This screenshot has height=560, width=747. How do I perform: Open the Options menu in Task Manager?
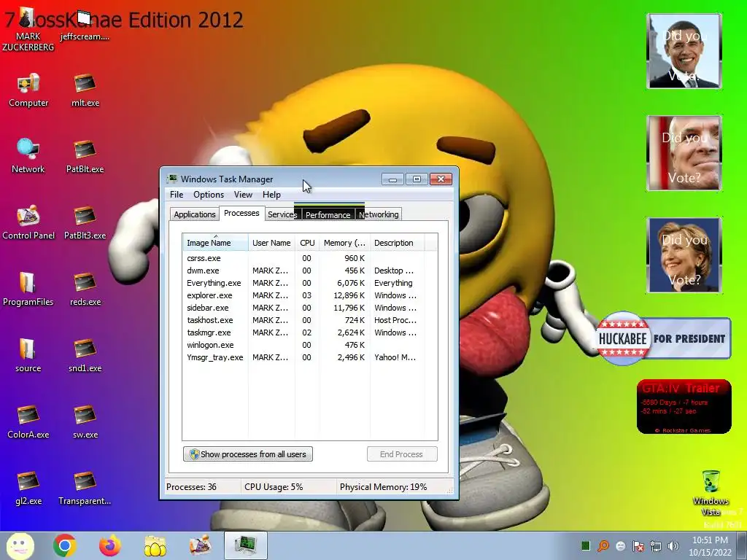tap(208, 194)
